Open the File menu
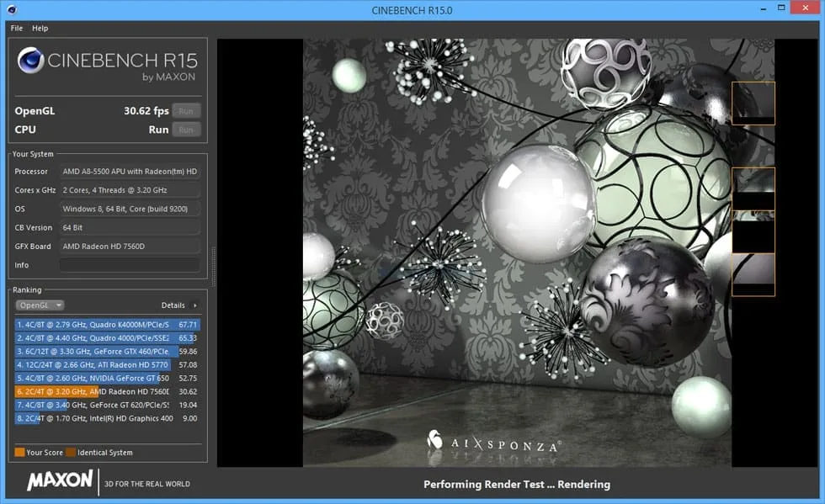The image size is (825, 504). pos(17,28)
